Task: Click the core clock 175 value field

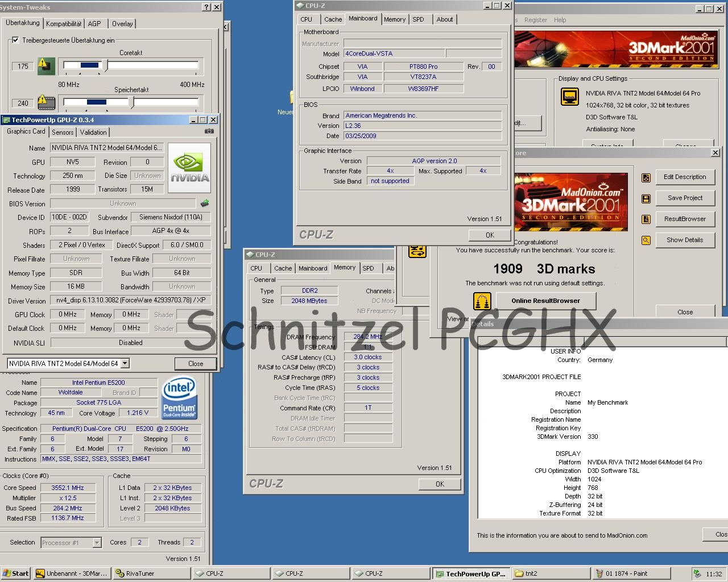Action: point(23,66)
